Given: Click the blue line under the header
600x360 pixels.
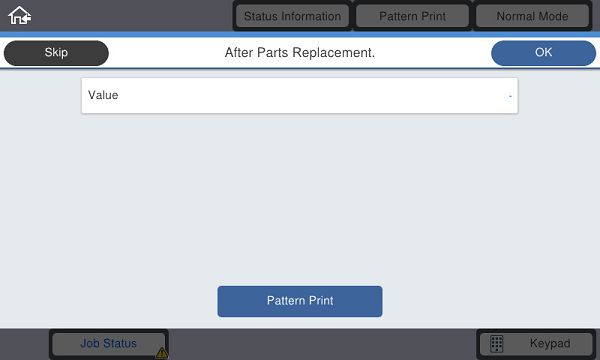Looking at the screenshot, I should click(x=300, y=34).
